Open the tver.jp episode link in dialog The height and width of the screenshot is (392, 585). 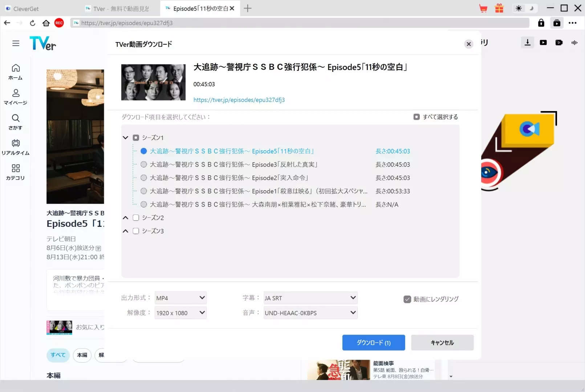coord(239,100)
